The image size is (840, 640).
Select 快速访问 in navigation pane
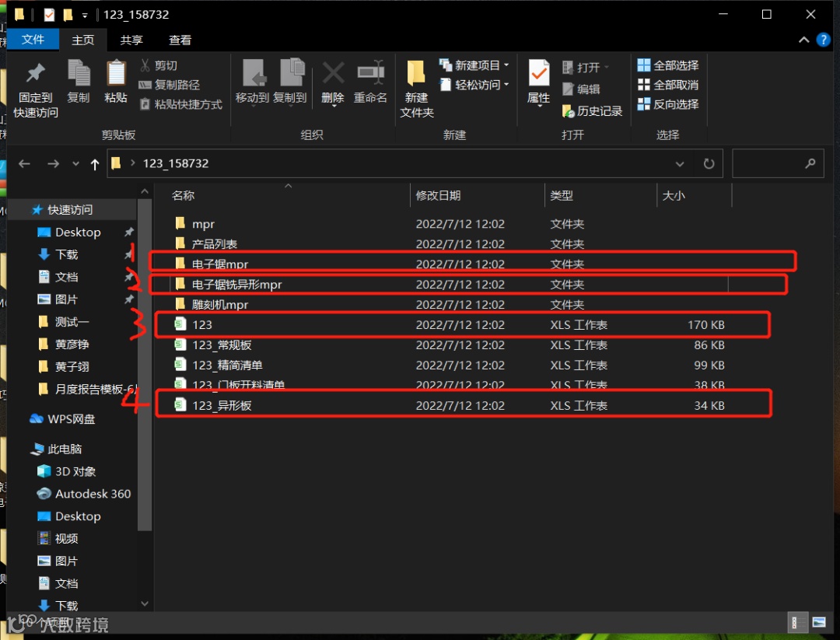coord(70,210)
